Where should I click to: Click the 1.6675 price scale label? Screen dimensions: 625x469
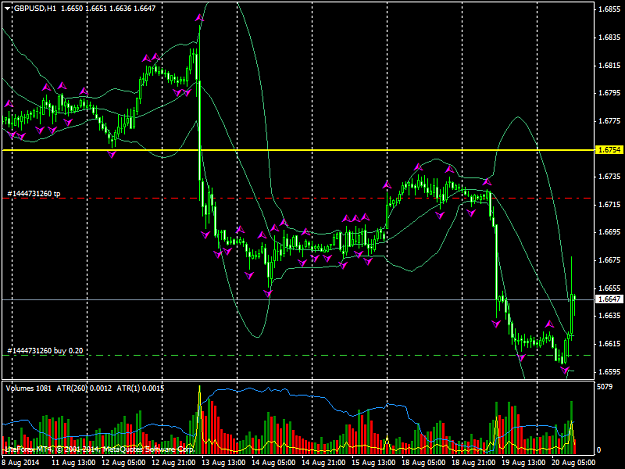click(x=609, y=260)
